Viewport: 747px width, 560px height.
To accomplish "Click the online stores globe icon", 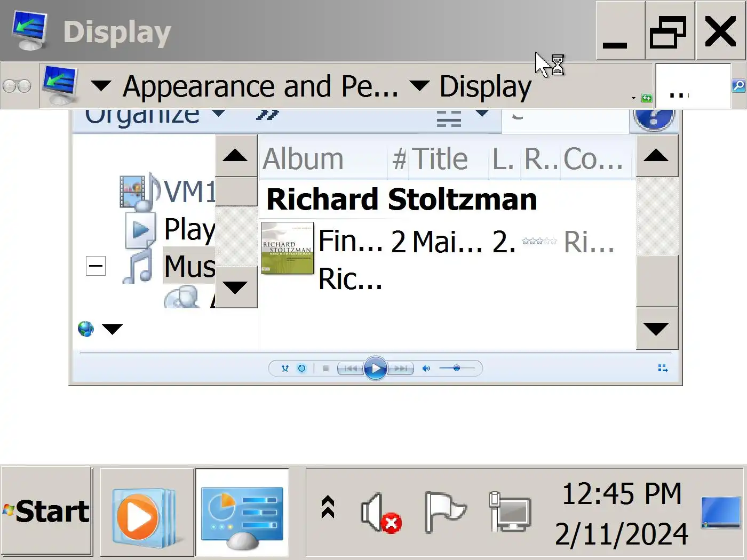I will [85, 329].
